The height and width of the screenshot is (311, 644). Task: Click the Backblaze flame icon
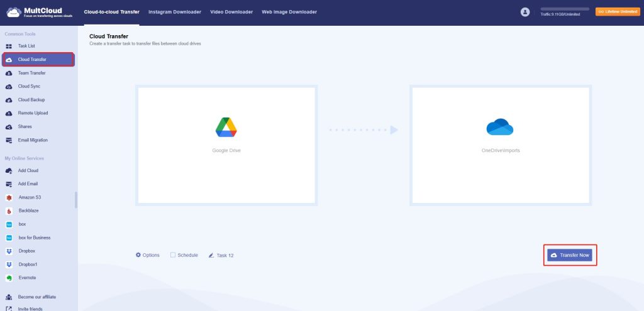(x=9, y=211)
